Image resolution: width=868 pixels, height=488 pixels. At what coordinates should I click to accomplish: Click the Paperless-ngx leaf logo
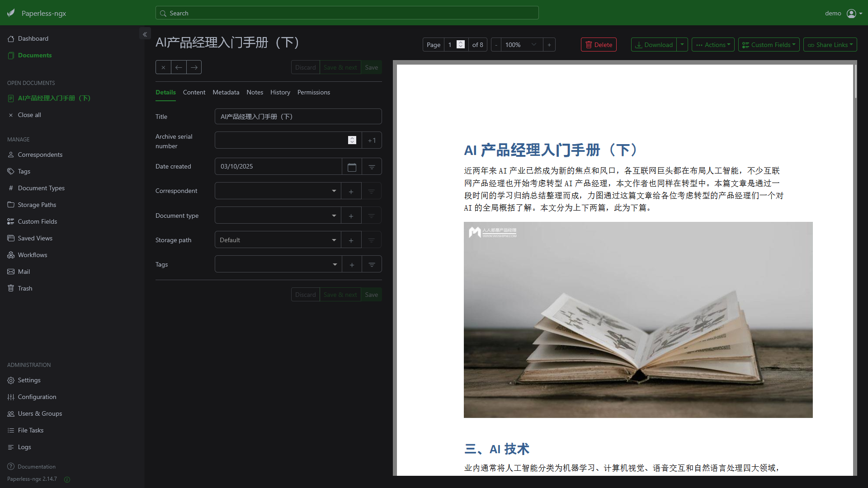(x=11, y=13)
